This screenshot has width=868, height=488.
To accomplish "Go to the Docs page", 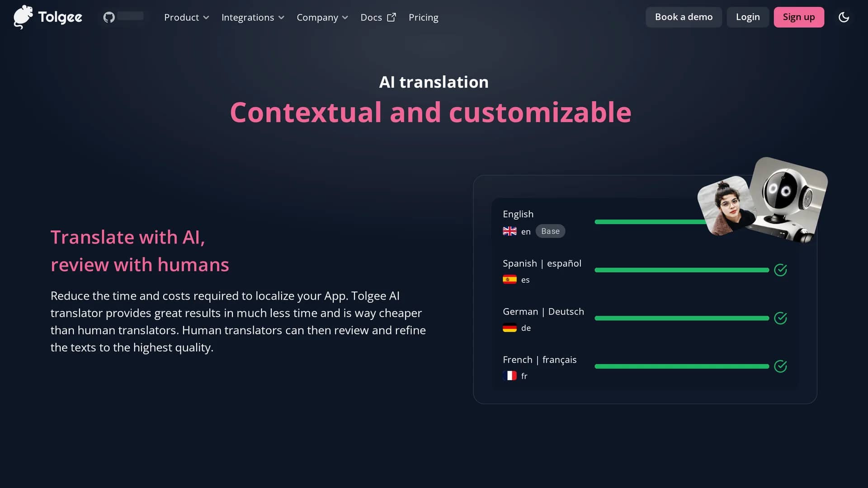I will click(378, 17).
